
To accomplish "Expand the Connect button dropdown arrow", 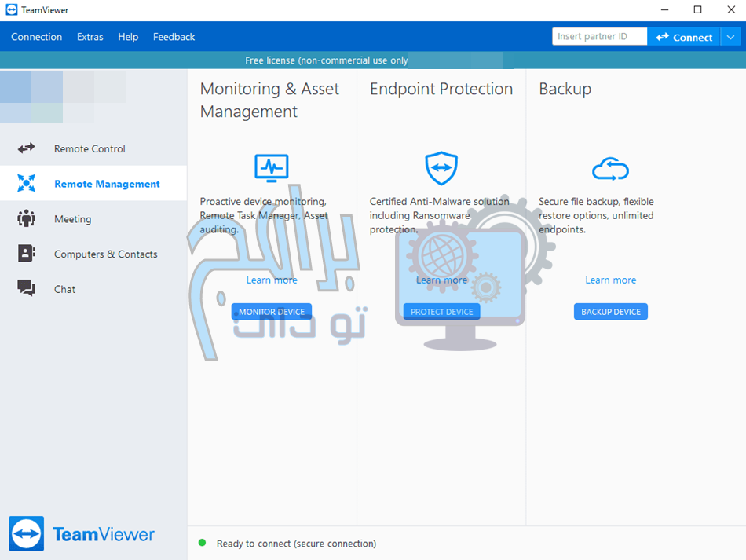I will tap(730, 37).
